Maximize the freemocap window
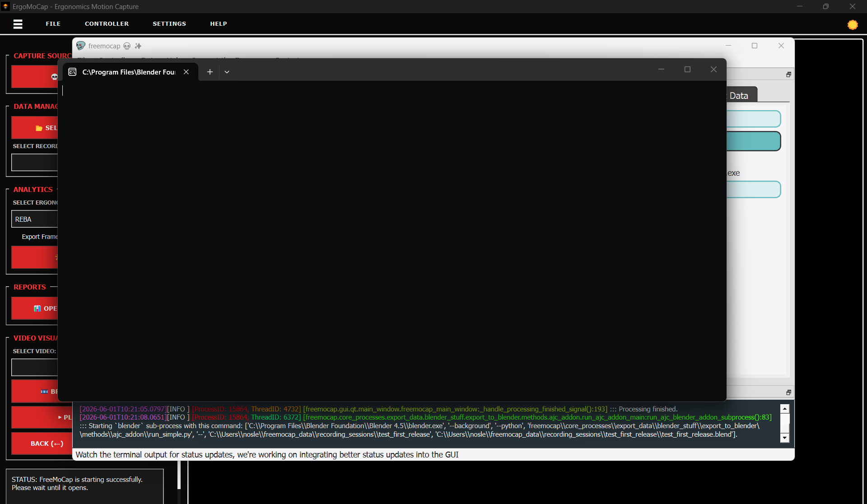This screenshot has height=504, width=867. tap(755, 46)
